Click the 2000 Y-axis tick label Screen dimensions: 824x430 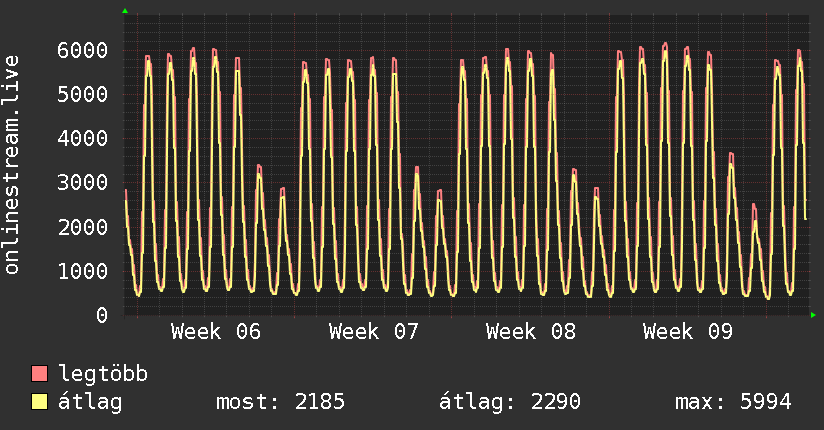coord(81,227)
